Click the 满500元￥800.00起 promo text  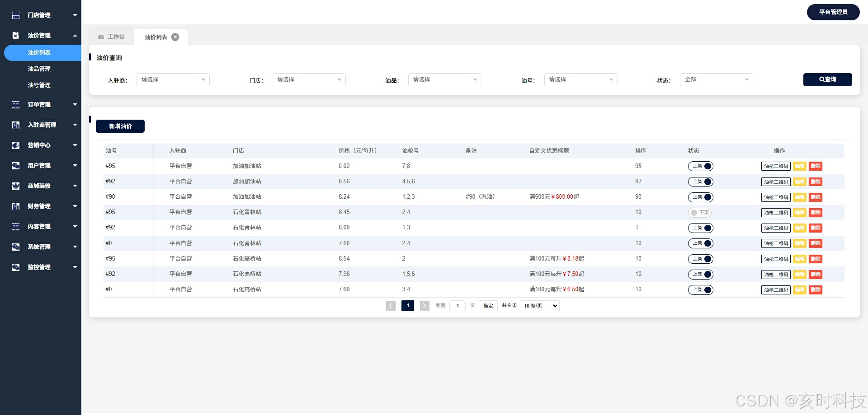pyautogui.click(x=554, y=197)
